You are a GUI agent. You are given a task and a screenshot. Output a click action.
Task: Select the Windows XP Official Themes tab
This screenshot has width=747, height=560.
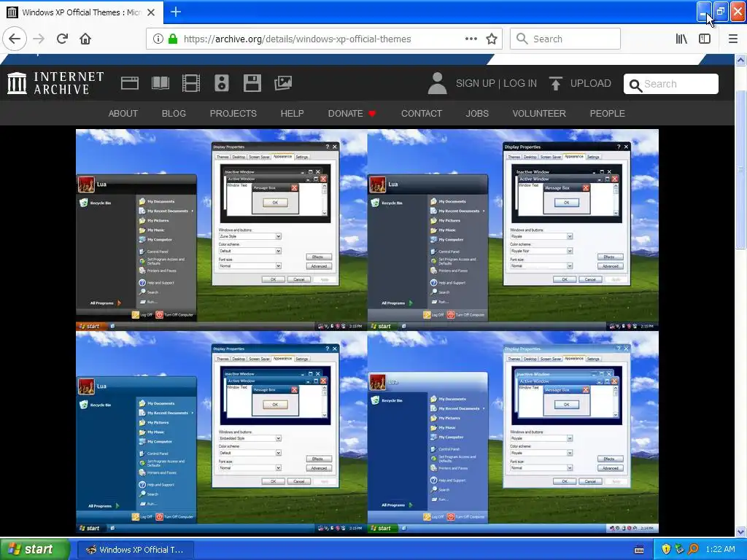(x=82, y=12)
